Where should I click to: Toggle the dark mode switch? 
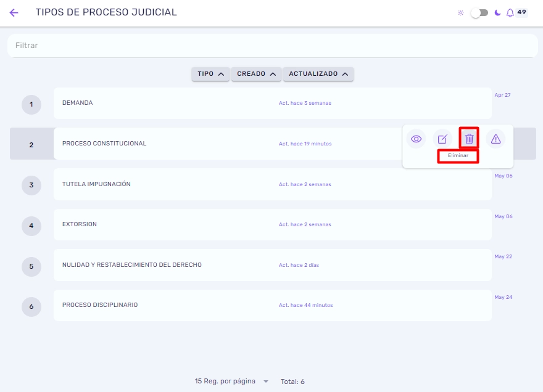(x=479, y=13)
